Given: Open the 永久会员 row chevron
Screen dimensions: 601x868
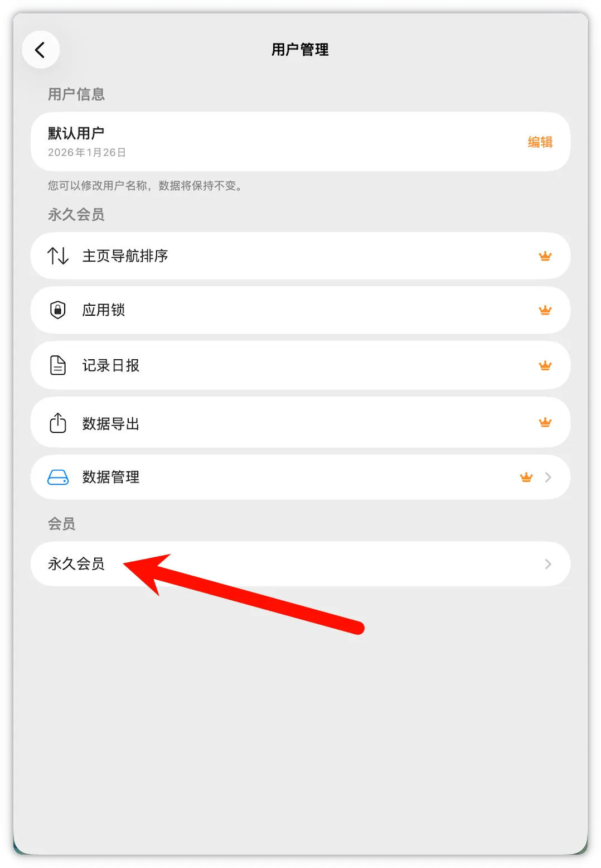Looking at the screenshot, I should (548, 564).
